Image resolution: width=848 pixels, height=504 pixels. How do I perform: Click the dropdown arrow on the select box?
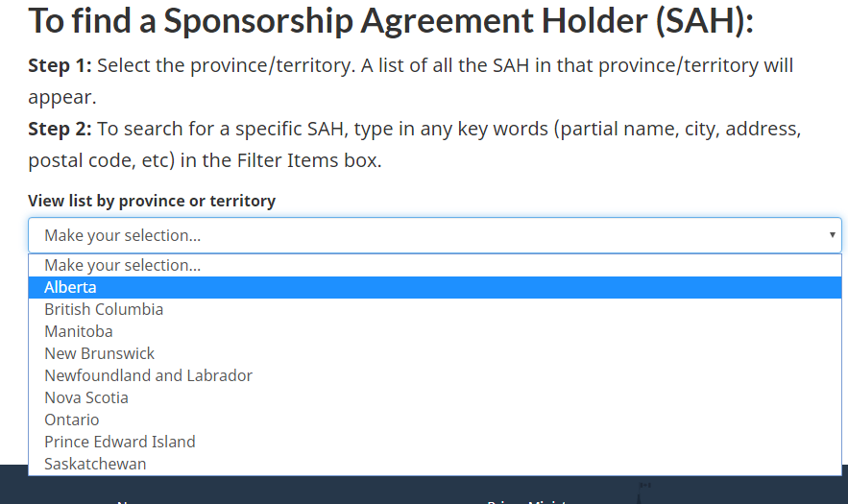[x=832, y=235]
